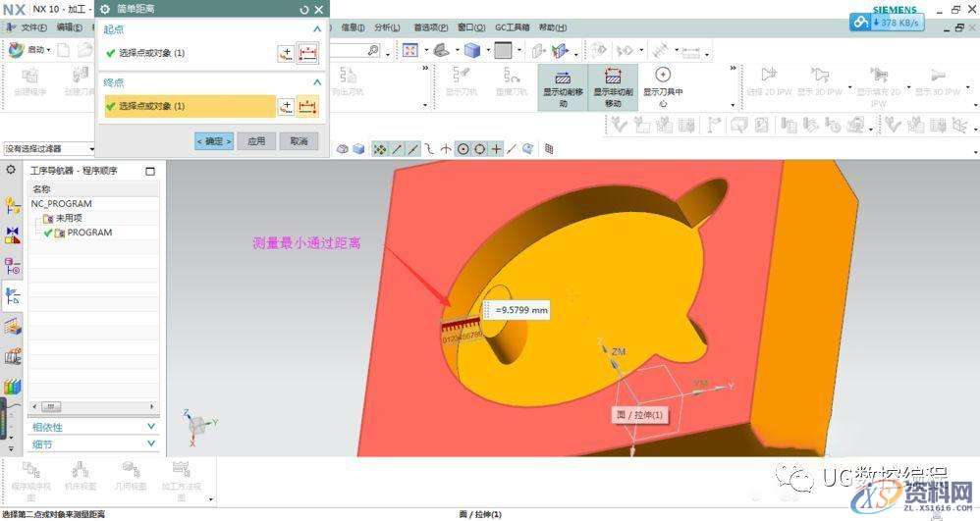This screenshot has height=521, width=980.
Task: Open the 没有选择过滤器 dropdown
Action: 49,149
